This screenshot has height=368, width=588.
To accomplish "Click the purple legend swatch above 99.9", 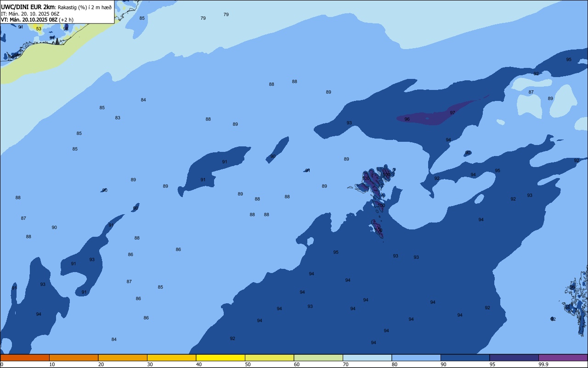I will point(563,357).
